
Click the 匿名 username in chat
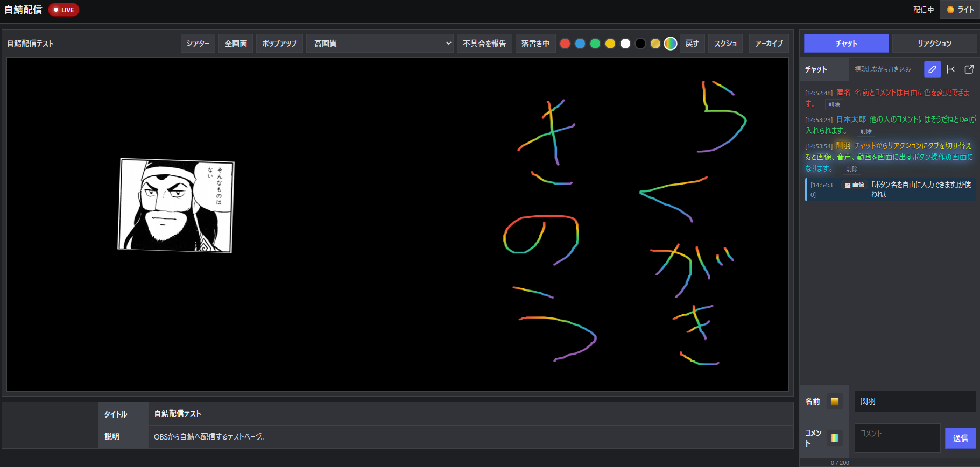tap(843, 93)
